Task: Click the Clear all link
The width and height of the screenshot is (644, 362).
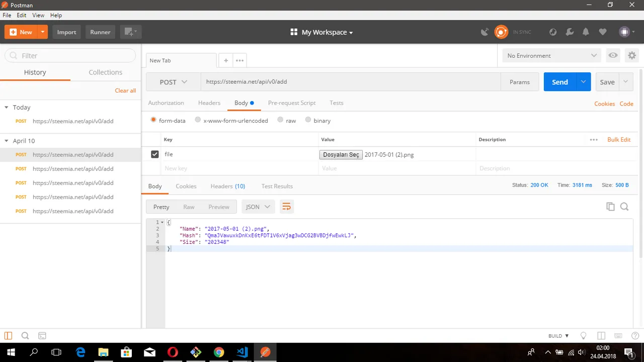Action: 125,90
